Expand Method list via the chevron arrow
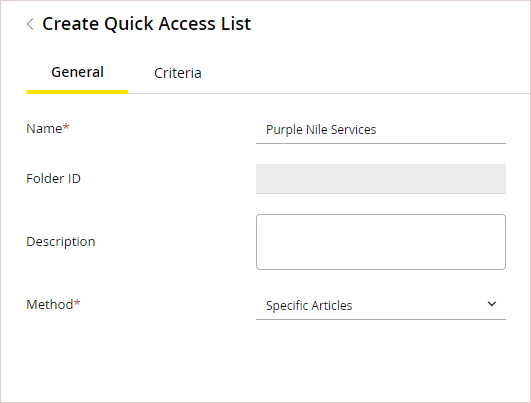Image resolution: width=531 pixels, height=403 pixels. pyautogui.click(x=492, y=304)
